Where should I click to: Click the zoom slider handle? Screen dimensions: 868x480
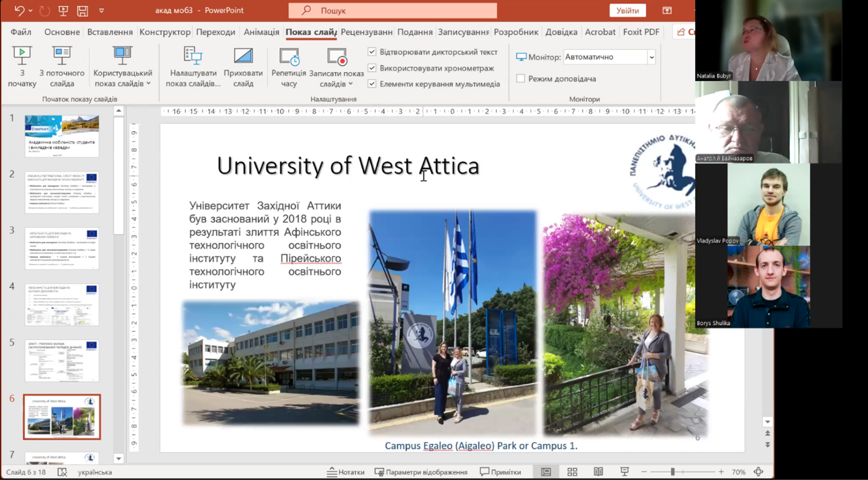point(672,472)
